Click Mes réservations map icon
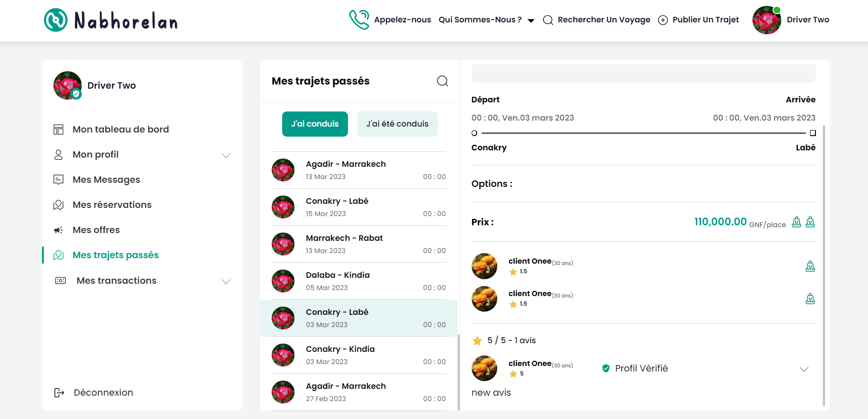The height and width of the screenshot is (419, 868). (58, 205)
